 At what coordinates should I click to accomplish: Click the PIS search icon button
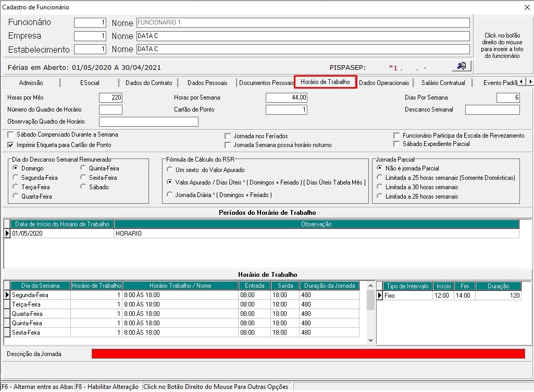pyautogui.click(x=462, y=66)
